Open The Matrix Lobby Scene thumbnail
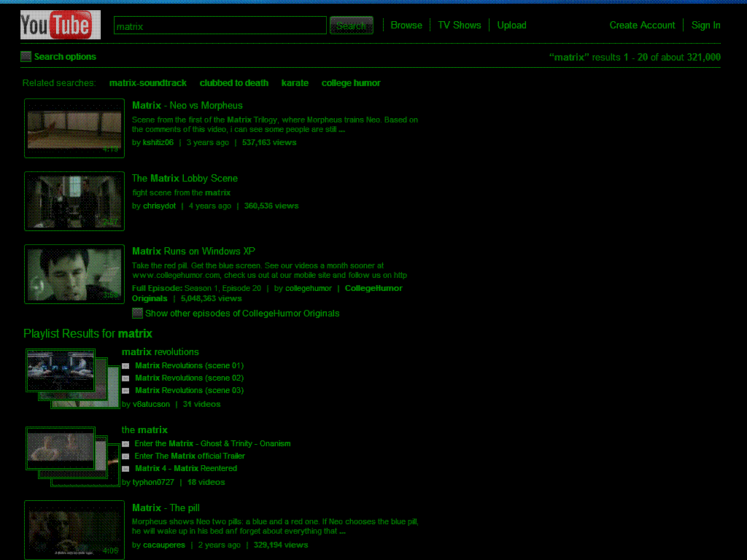 point(74,201)
